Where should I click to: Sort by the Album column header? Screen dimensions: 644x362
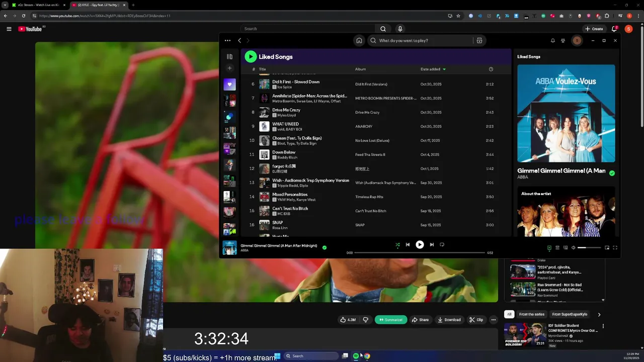pyautogui.click(x=360, y=69)
